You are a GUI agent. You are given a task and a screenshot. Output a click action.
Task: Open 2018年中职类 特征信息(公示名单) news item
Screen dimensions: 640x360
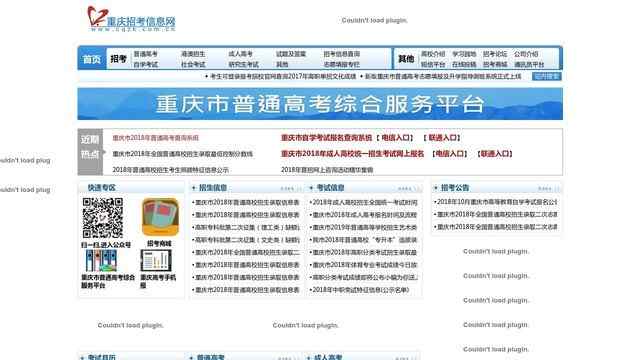tap(360, 290)
